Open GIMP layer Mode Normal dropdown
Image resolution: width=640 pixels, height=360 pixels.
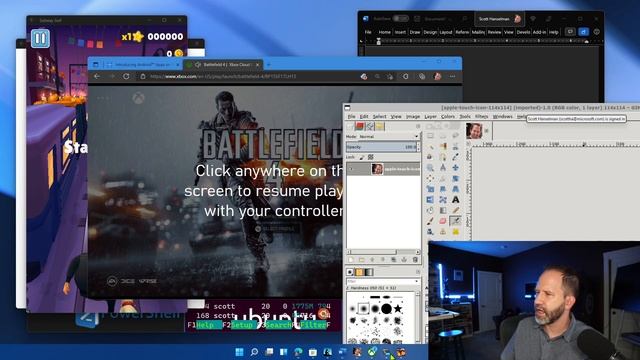pos(382,136)
